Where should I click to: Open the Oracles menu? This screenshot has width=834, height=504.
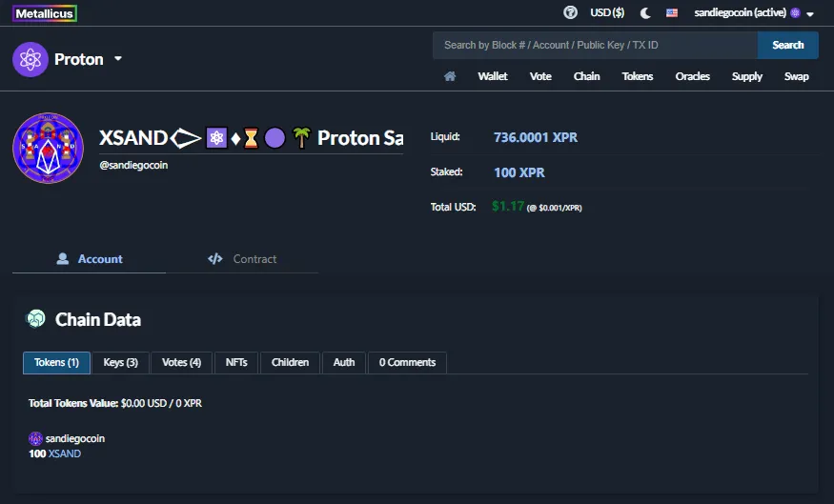[x=693, y=76]
